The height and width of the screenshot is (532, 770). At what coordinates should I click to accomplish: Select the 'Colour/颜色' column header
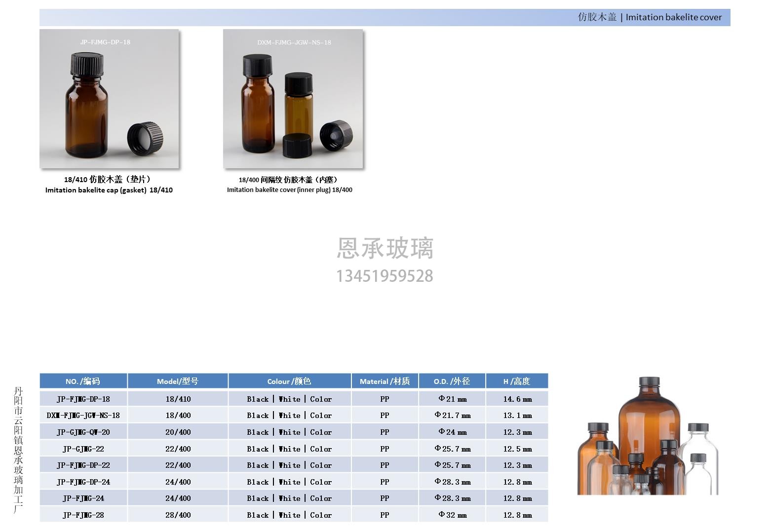pyautogui.click(x=289, y=381)
